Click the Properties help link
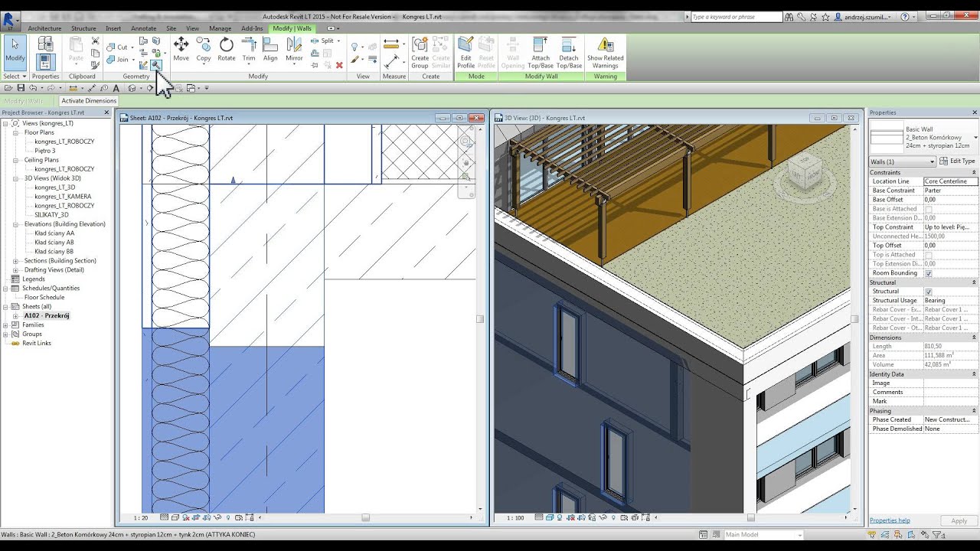 (x=890, y=520)
